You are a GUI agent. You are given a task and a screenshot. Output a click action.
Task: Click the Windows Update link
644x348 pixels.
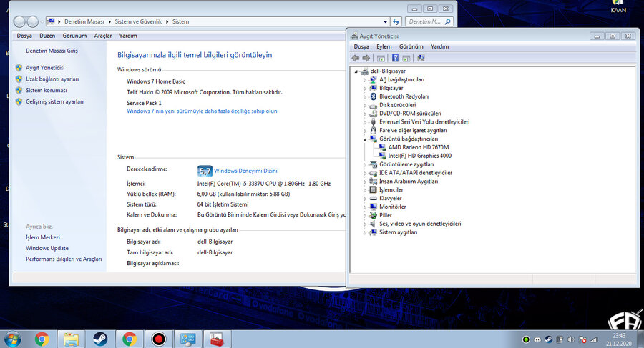pyautogui.click(x=47, y=248)
